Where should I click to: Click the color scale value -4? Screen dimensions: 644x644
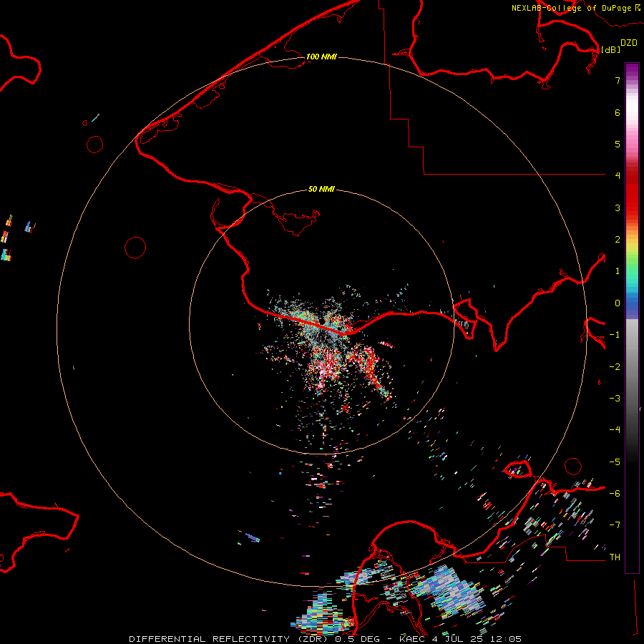pos(615,430)
